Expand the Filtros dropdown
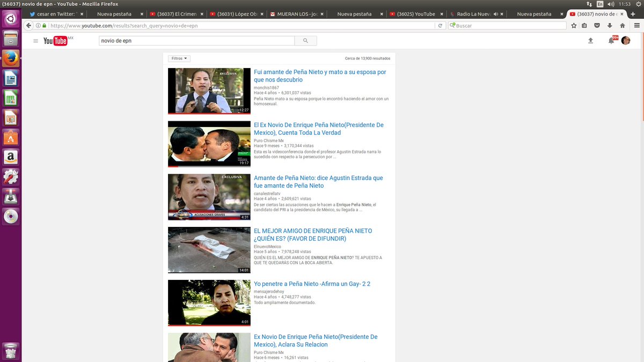644x362 pixels. [x=179, y=58]
